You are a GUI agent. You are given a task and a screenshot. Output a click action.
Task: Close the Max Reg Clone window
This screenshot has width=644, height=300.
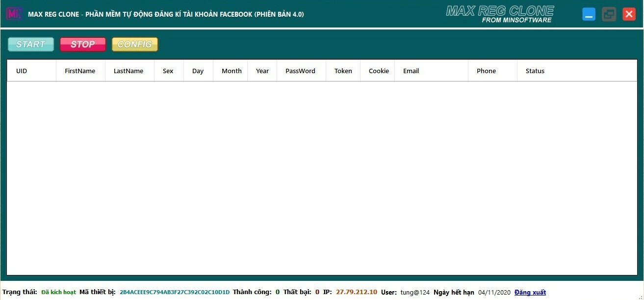tap(629, 14)
